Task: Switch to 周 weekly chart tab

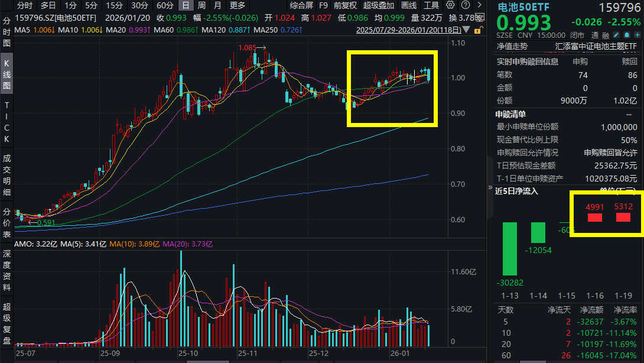Action: (201, 5)
